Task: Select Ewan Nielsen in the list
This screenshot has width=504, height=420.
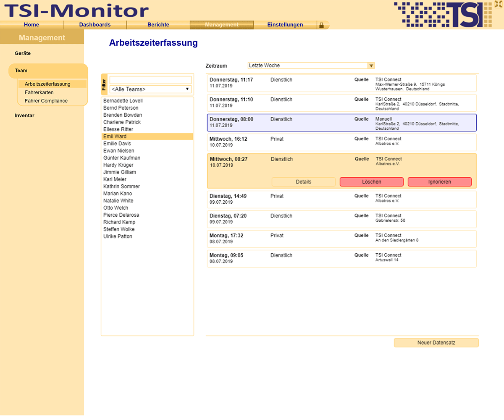Action: pyautogui.click(x=147, y=151)
